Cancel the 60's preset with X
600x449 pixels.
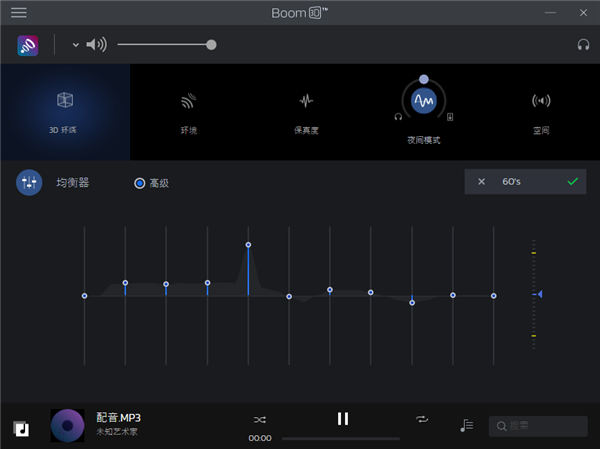click(x=481, y=182)
